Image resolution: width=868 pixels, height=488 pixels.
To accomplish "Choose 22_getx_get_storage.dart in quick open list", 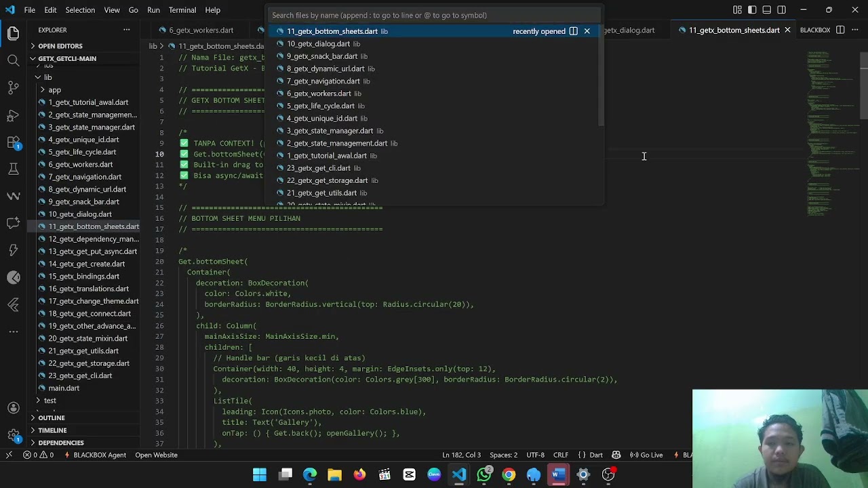I will 434,180.
